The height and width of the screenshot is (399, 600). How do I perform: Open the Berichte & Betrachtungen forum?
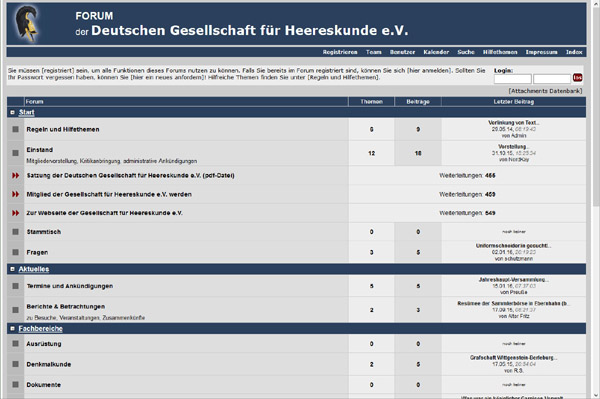click(65, 306)
